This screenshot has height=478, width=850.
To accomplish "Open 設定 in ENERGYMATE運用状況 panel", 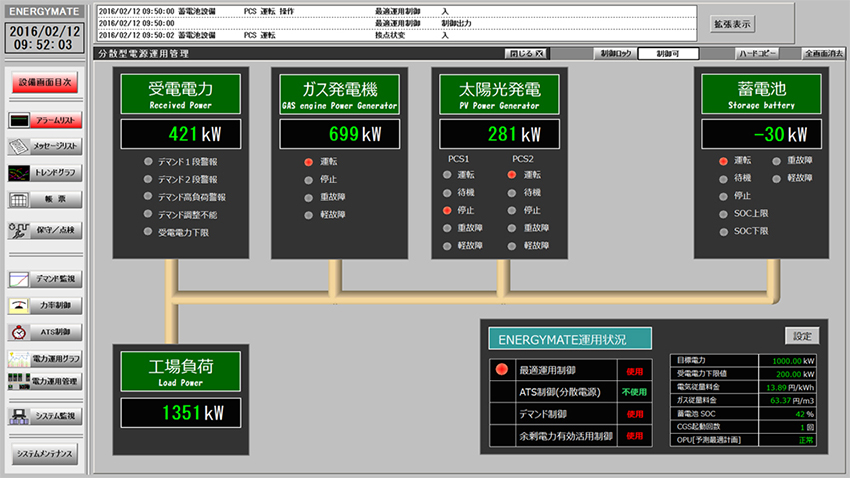I will [802, 336].
